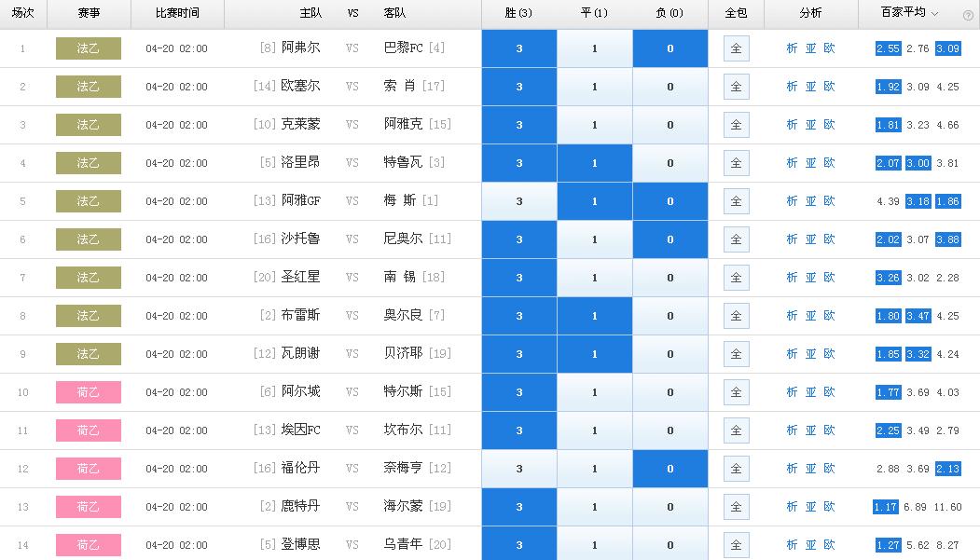Screen dimensions: 980x560
Task: Click 全 button for match 8 布雷斯
Action: (x=737, y=316)
